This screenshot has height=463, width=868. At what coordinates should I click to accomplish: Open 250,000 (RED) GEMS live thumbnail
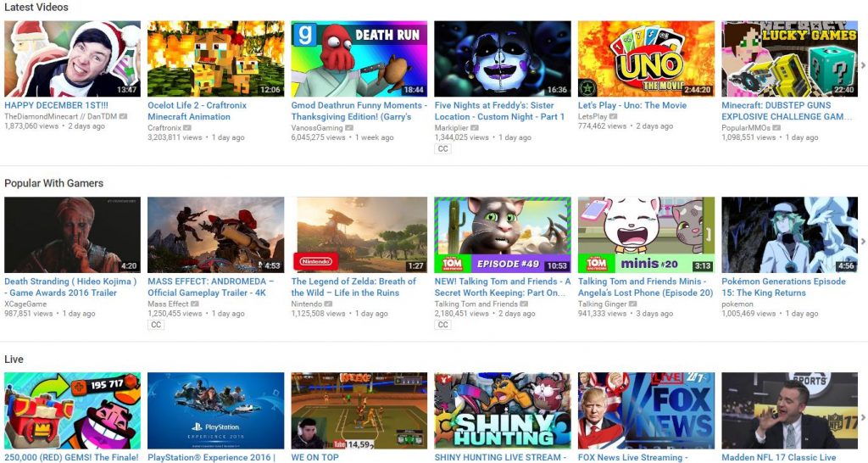pyautogui.click(x=73, y=410)
